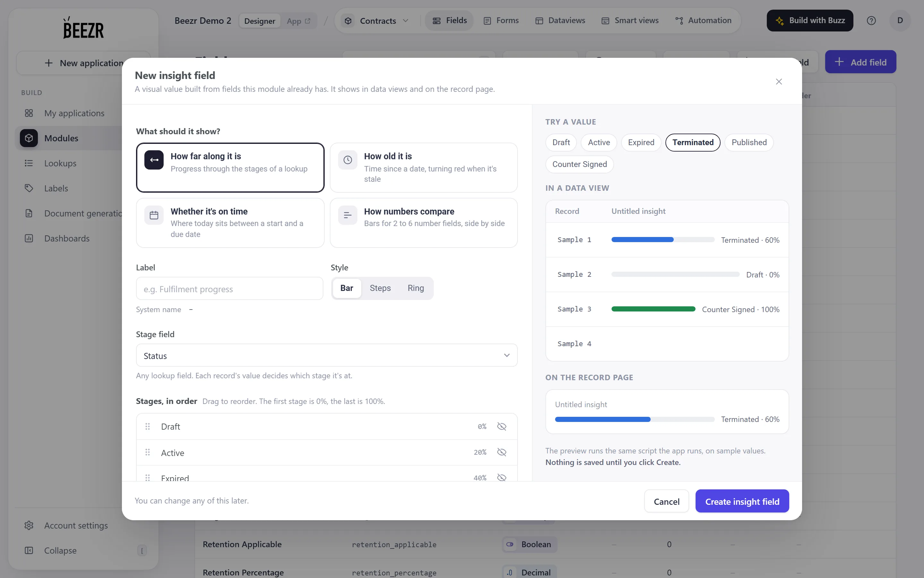Click the calendar icon on Whether it's on time

[154, 215]
